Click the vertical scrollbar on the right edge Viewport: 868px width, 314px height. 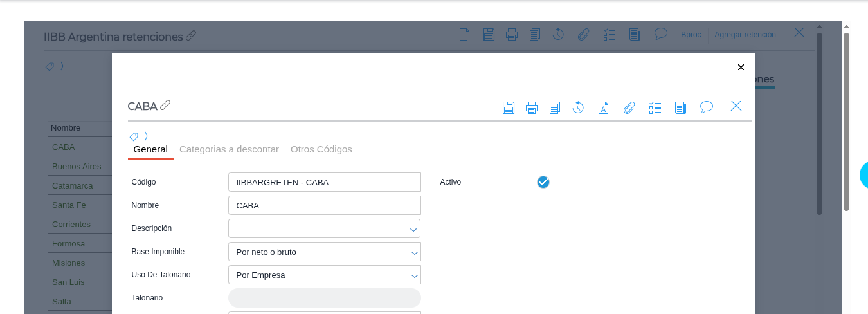846,122
